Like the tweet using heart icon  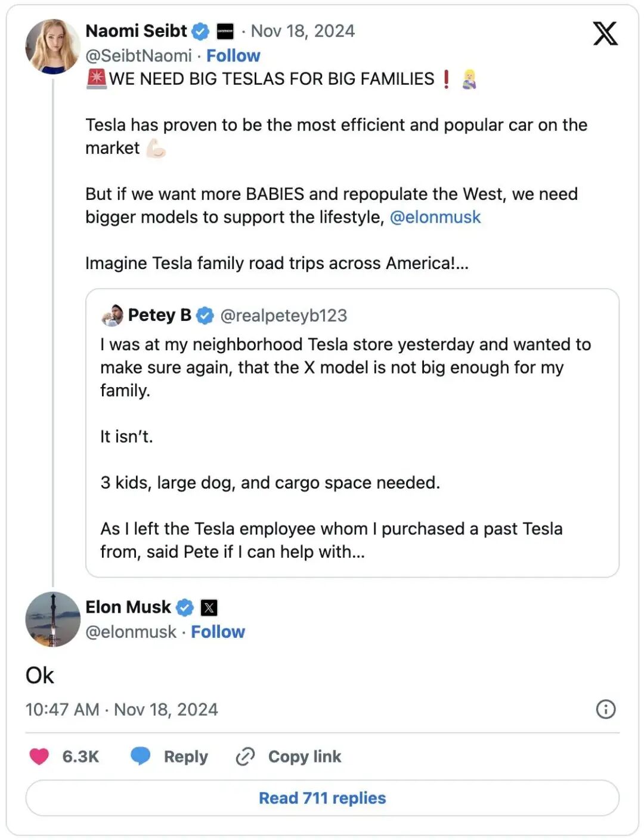coord(39,756)
